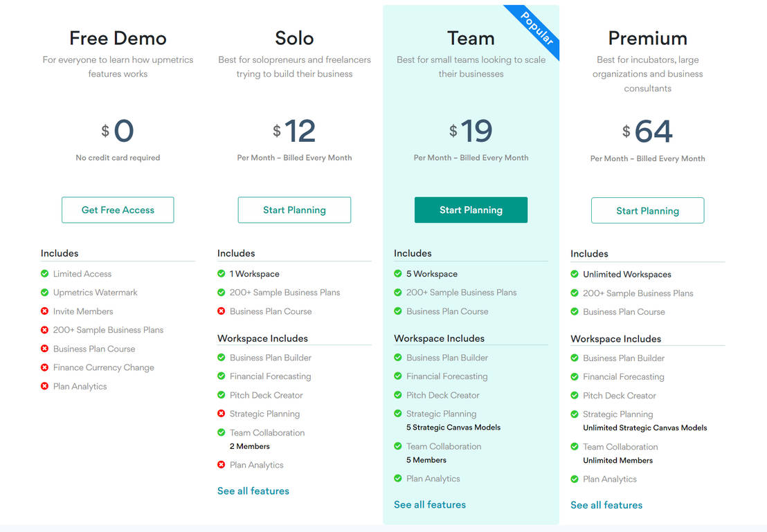Click Team "Pitch Deck Creator" text
Viewport: 767px width, 532px height.
(443, 395)
